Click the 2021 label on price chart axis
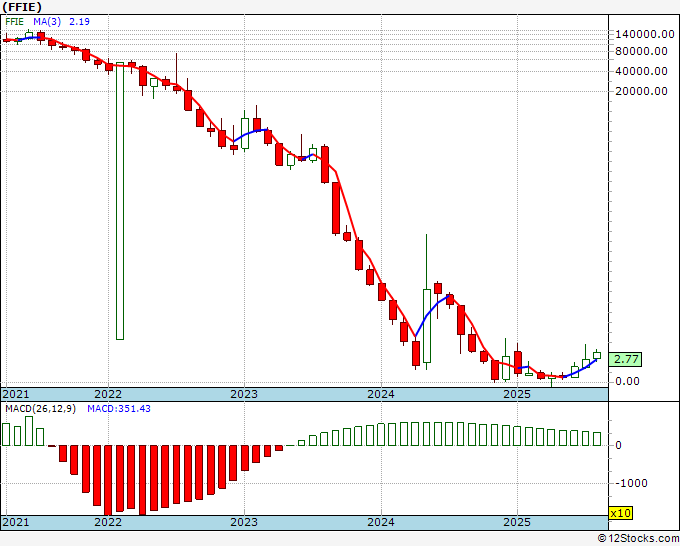The height and width of the screenshot is (546, 680). (x=16, y=394)
